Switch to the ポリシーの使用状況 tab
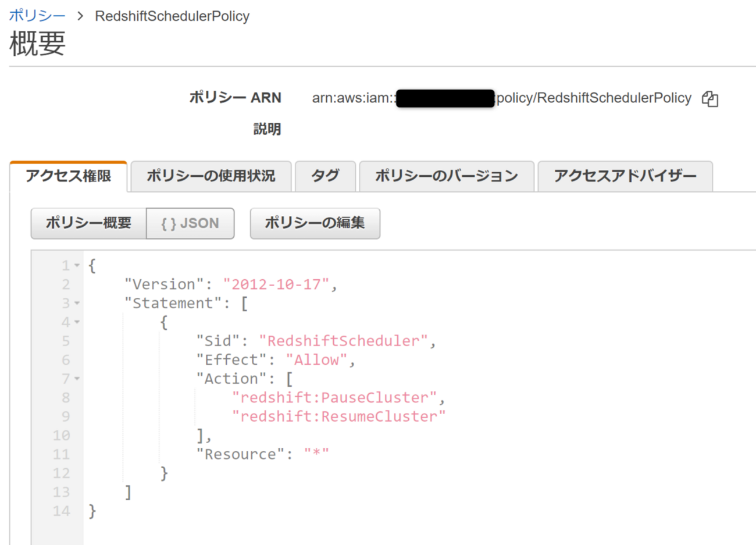 [x=211, y=176]
